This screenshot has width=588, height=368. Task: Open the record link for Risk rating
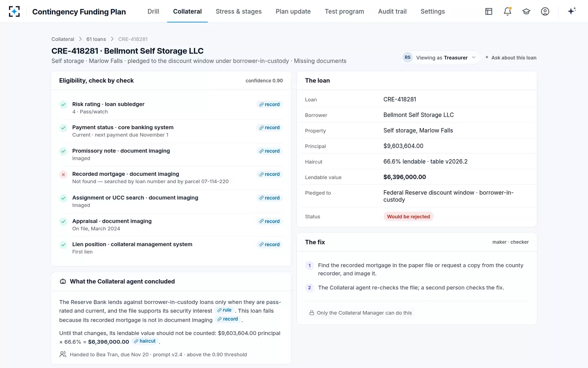click(269, 105)
